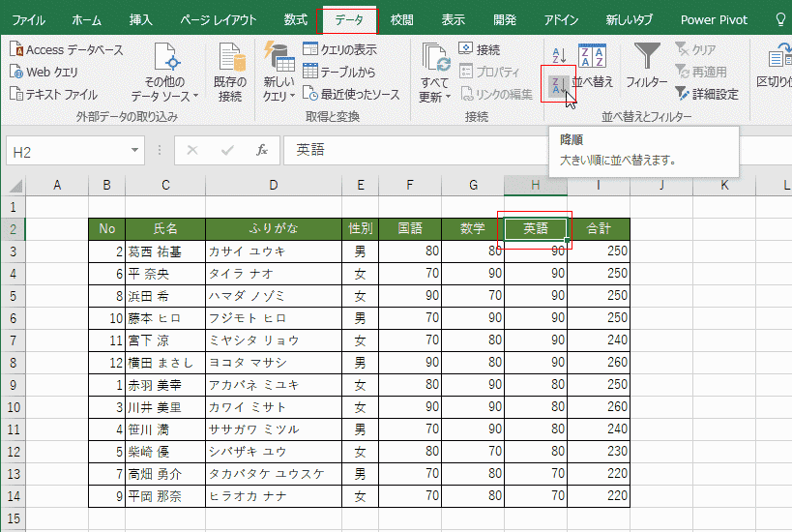Image resolution: width=792 pixels, height=532 pixels.
Task: Open the Name Box dropdown arrow
Action: (x=134, y=151)
